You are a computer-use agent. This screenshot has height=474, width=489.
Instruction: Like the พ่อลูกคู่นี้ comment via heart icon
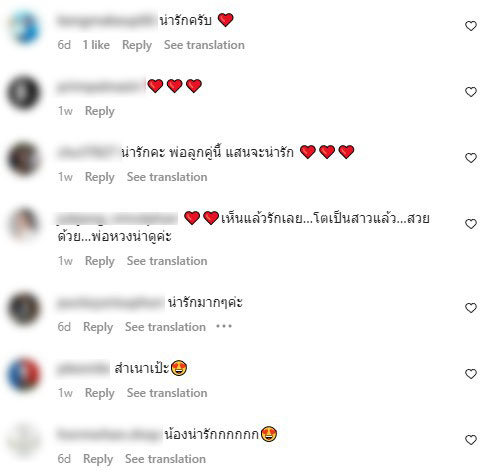point(471,158)
